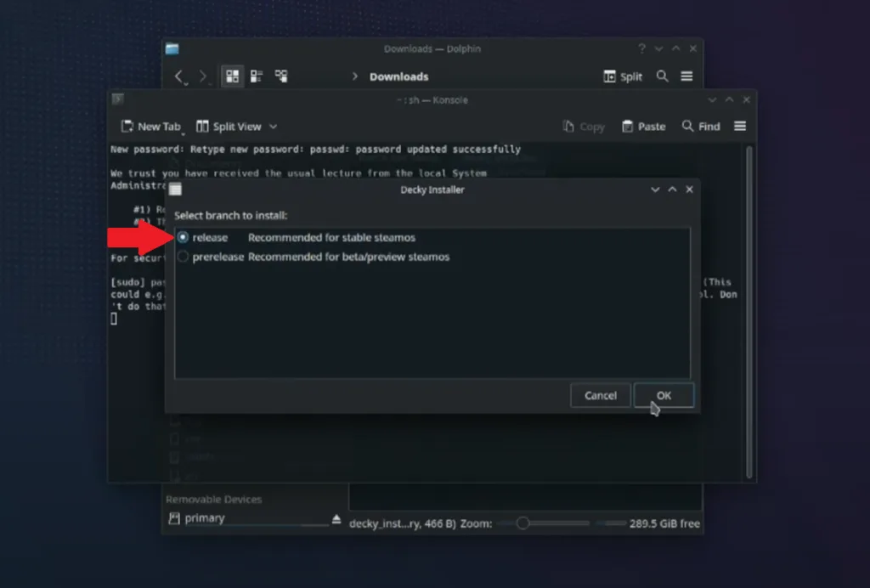The width and height of the screenshot is (870, 588).
Task: Toggle Split view in Dolphin
Action: pos(623,76)
